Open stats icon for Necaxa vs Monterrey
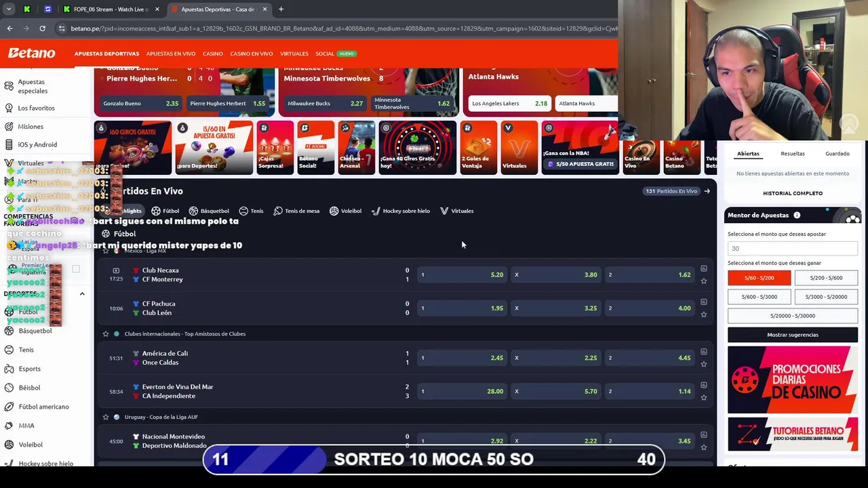Viewport: 868px width, 488px height. (704, 268)
